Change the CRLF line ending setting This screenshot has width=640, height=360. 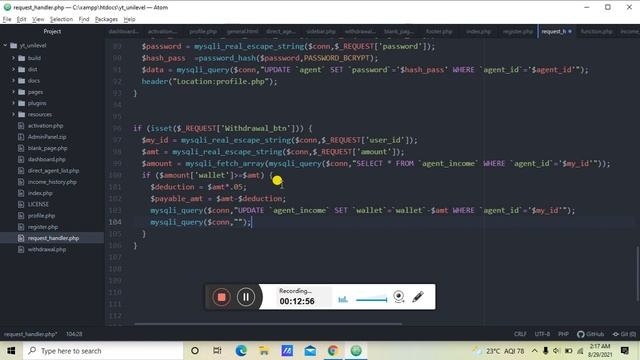pos(520,334)
